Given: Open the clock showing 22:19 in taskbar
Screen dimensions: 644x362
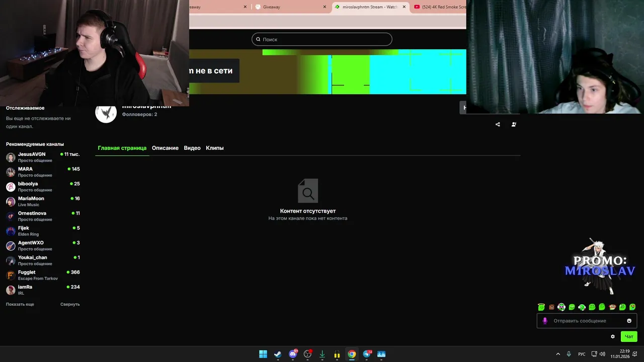Looking at the screenshot, I should click(x=620, y=354).
